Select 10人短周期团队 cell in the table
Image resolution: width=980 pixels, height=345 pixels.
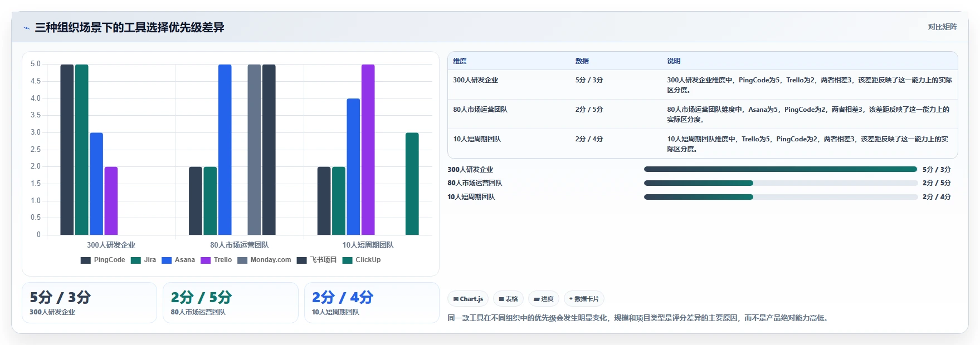point(477,139)
